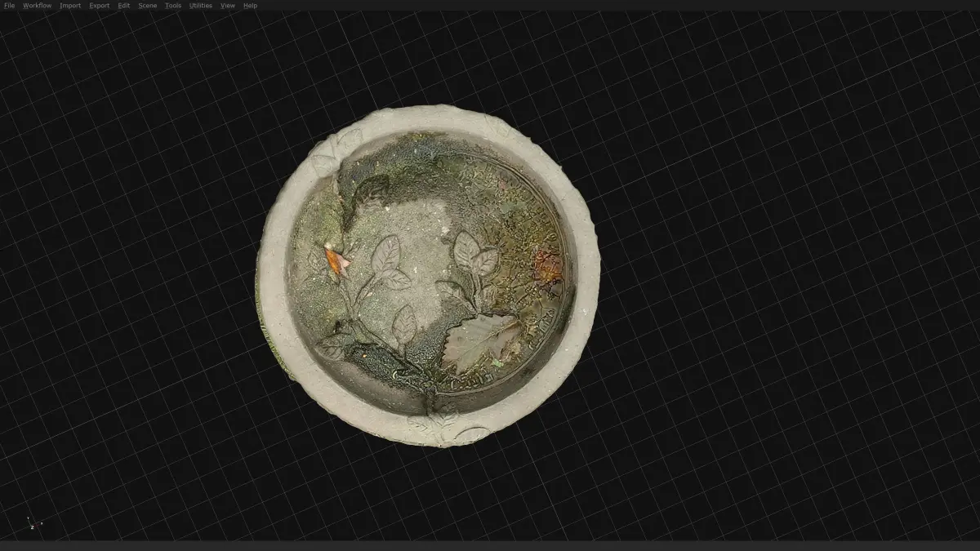
Task: Select the stone bowl 3D model
Action: tap(428, 275)
